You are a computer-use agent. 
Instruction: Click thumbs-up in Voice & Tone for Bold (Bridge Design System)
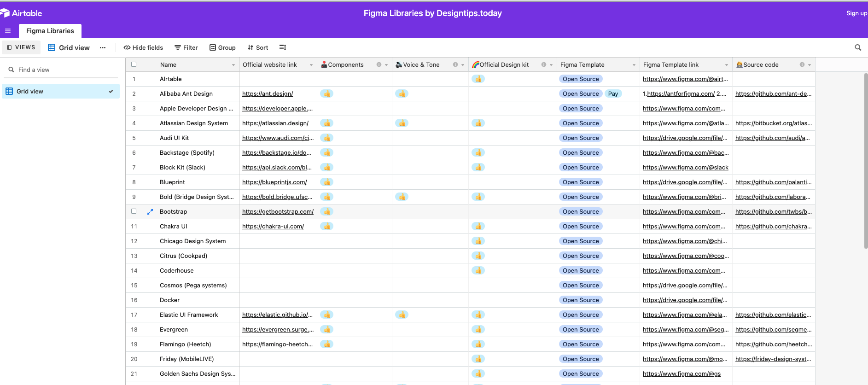[x=402, y=197]
